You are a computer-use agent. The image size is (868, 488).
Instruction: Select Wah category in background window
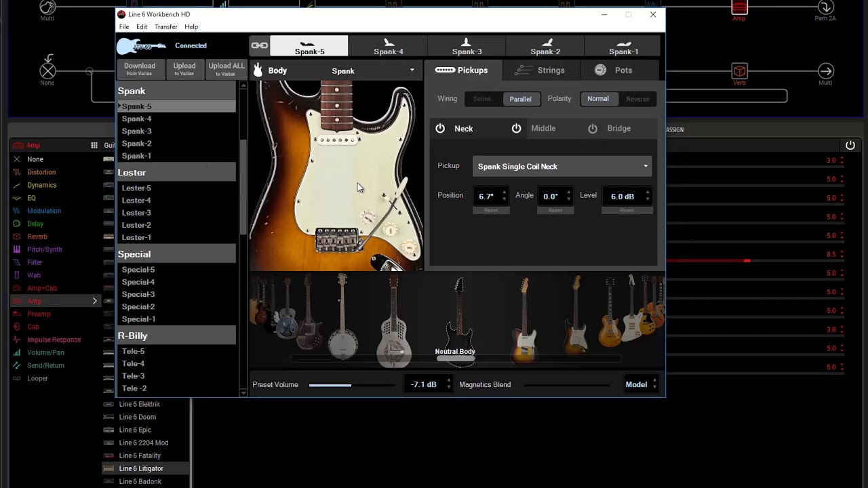34,275
